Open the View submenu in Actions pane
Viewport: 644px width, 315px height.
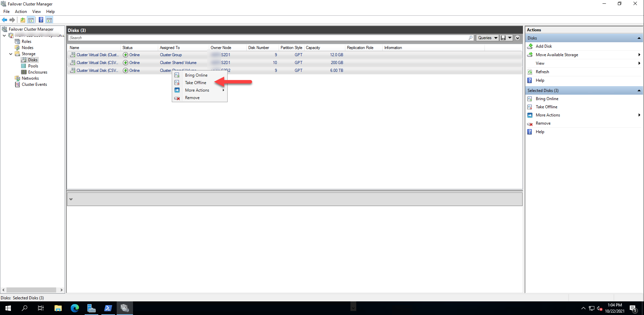584,63
